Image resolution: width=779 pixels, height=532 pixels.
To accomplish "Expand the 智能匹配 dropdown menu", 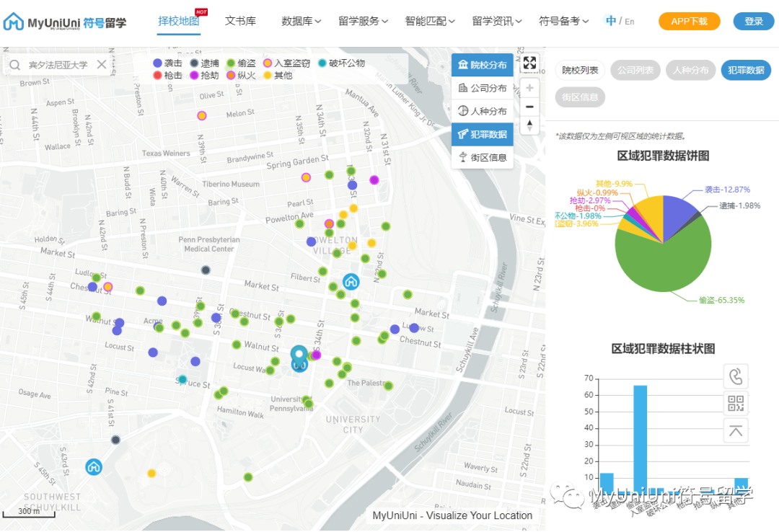I will click(x=427, y=21).
